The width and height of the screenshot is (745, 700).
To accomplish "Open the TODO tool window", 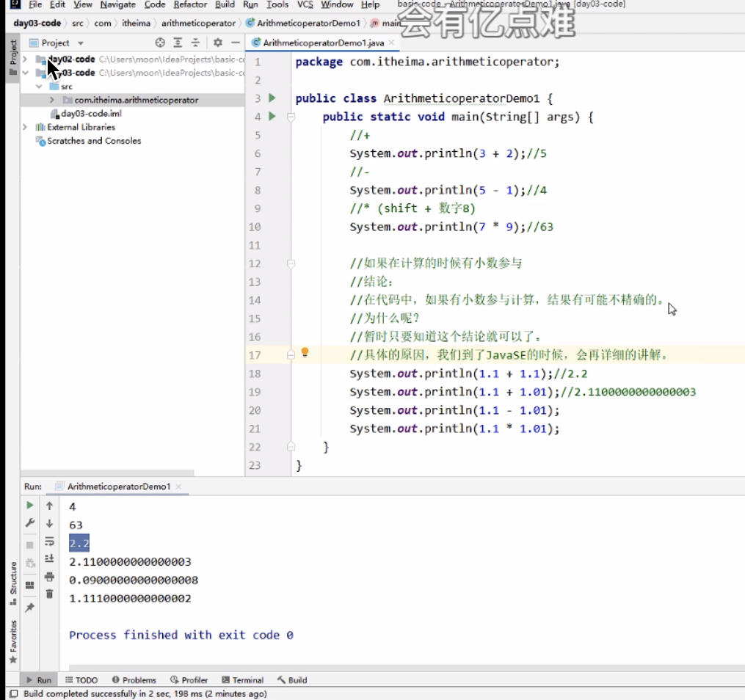I will [x=81, y=680].
